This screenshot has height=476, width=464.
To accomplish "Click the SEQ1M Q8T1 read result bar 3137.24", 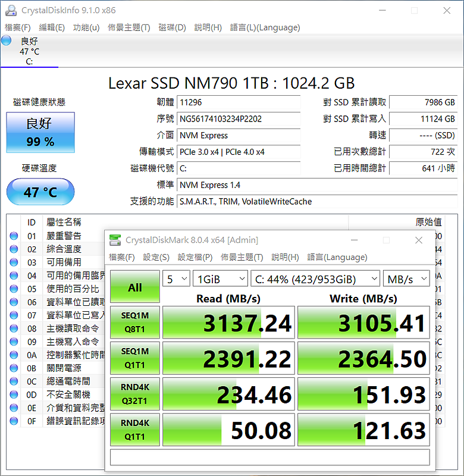I will [228, 322].
